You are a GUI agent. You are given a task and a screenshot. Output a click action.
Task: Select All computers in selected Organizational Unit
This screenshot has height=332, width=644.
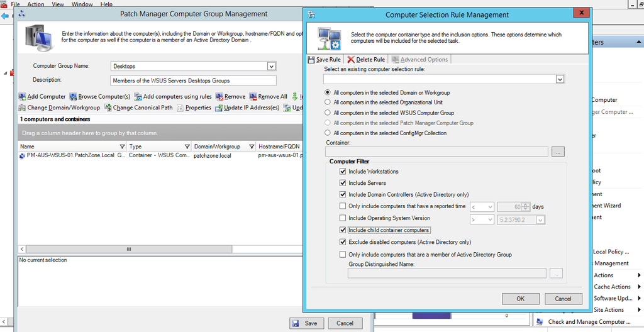(x=327, y=102)
